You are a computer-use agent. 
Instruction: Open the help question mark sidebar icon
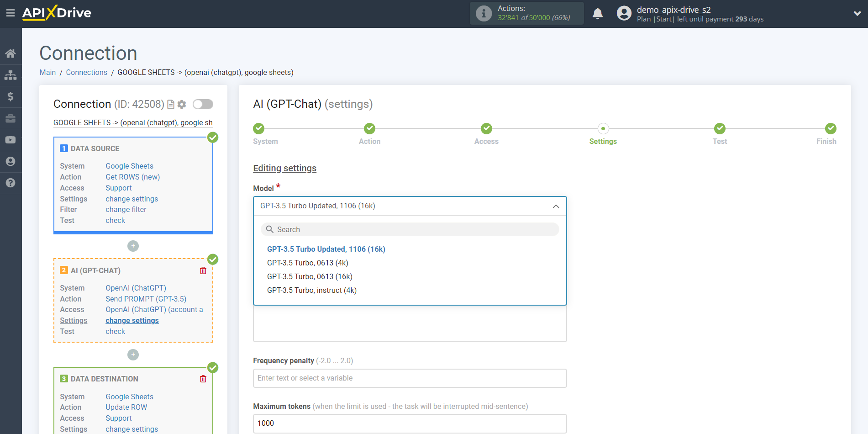pyautogui.click(x=11, y=183)
